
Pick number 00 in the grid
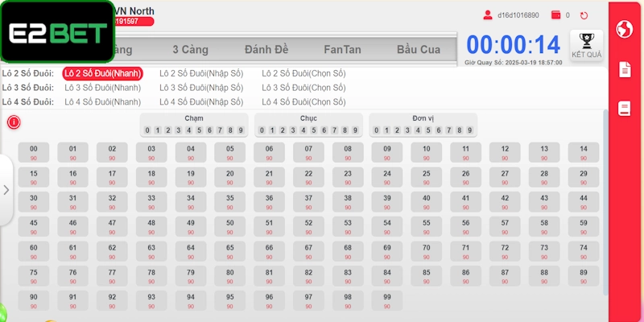tap(34, 152)
